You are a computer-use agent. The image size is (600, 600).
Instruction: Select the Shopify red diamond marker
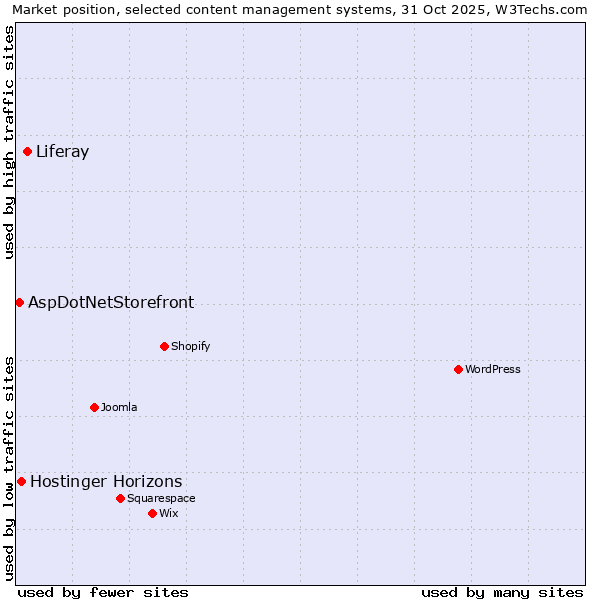tap(164, 346)
